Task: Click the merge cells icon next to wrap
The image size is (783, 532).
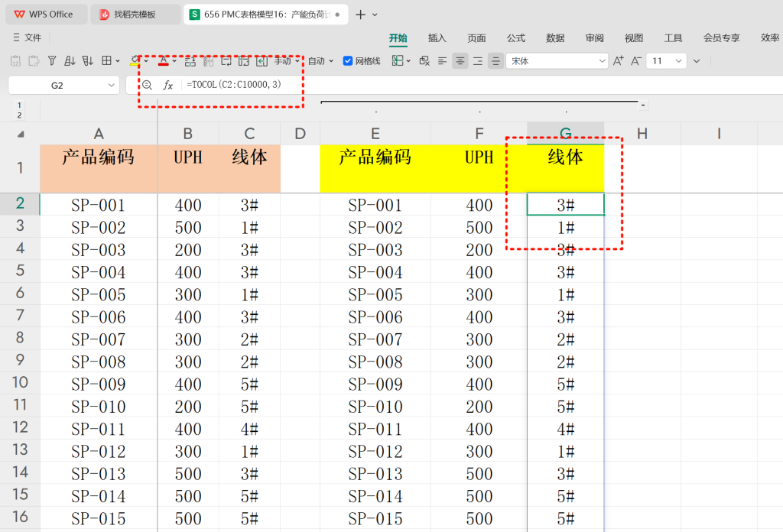Action: pyautogui.click(x=244, y=61)
